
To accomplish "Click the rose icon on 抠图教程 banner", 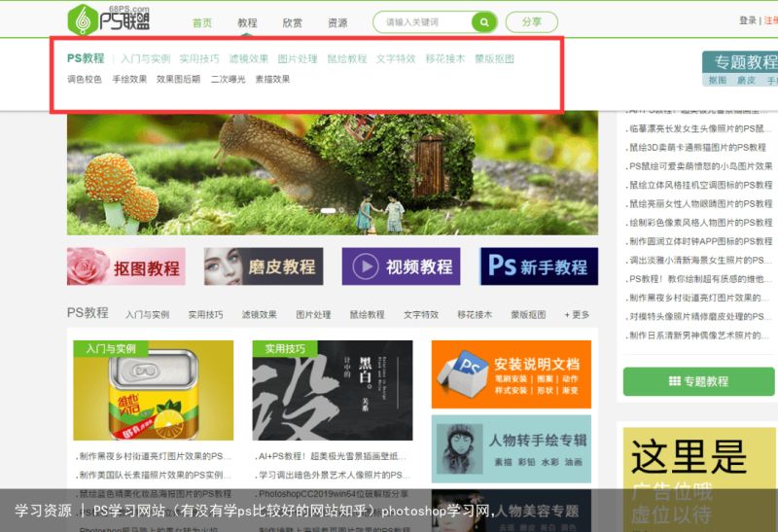I will tap(88, 266).
